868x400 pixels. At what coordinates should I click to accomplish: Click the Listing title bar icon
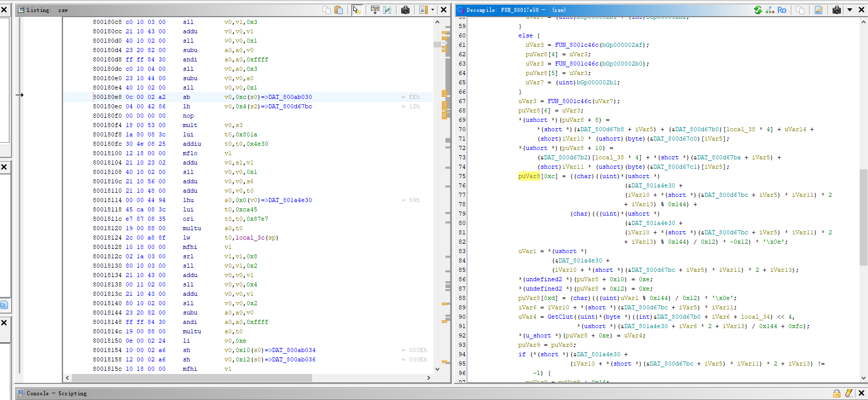coord(21,10)
